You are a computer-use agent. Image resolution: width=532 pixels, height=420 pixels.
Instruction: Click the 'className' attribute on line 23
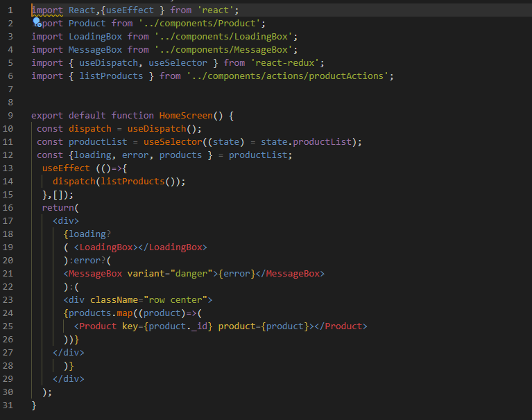[114, 300]
